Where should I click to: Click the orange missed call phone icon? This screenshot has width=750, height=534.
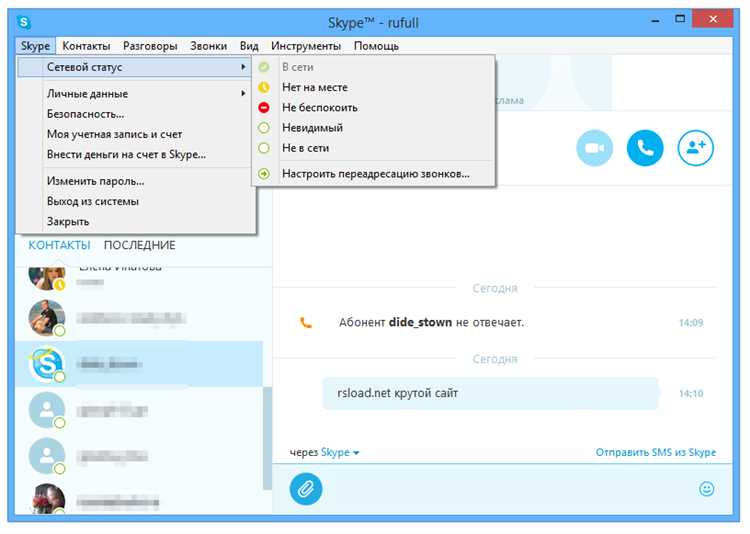pyautogui.click(x=306, y=323)
